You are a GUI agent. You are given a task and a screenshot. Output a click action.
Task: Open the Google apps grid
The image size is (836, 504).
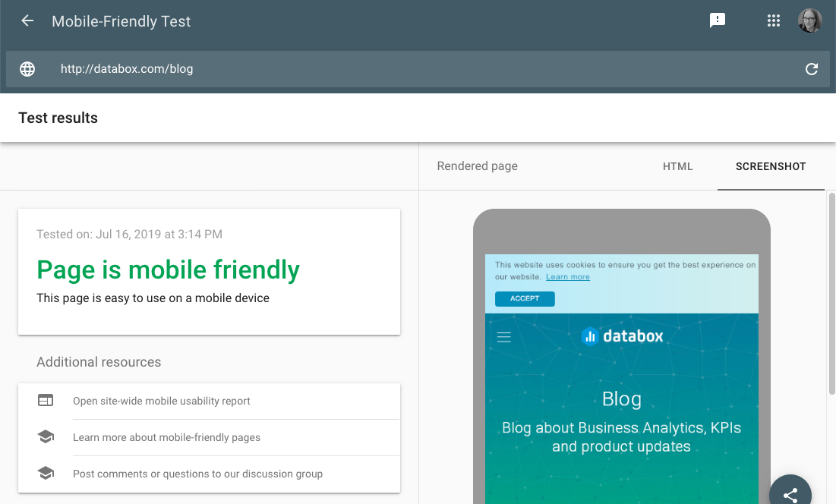click(773, 20)
